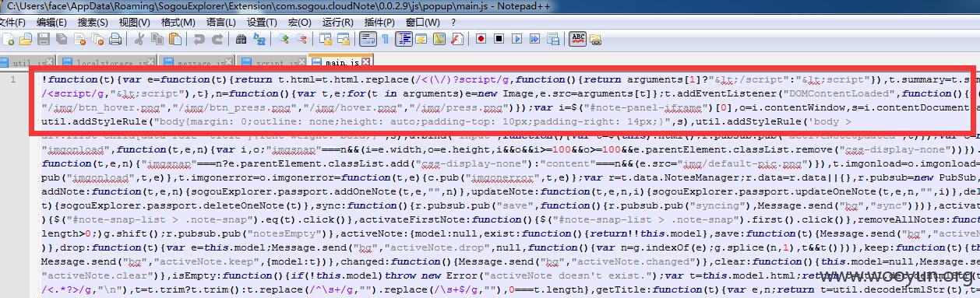
Task: Open the Document Map icon
Action: coord(439,39)
